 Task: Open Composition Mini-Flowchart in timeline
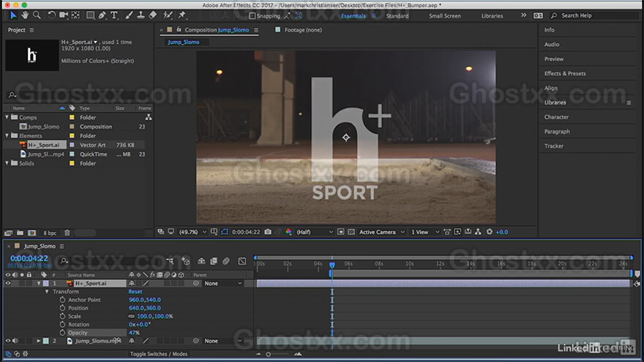pos(170,261)
